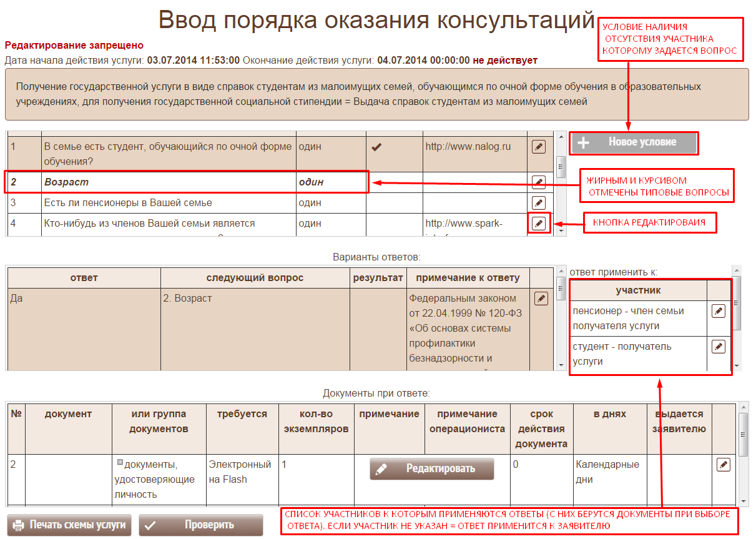Edit question 1 about full-time student
Screen dimensions: 756x539
(538, 147)
